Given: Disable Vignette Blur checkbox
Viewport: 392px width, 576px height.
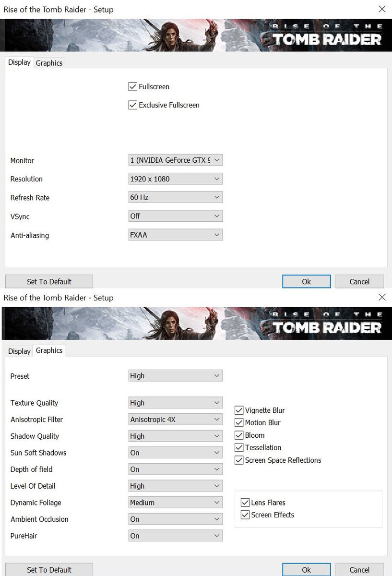Looking at the screenshot, I should point(239,410).
